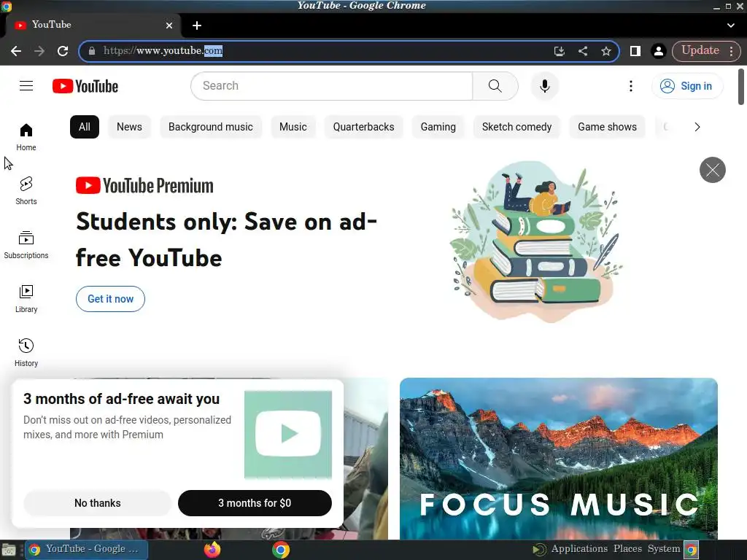Open Library in the sidebar

point(26,298)
